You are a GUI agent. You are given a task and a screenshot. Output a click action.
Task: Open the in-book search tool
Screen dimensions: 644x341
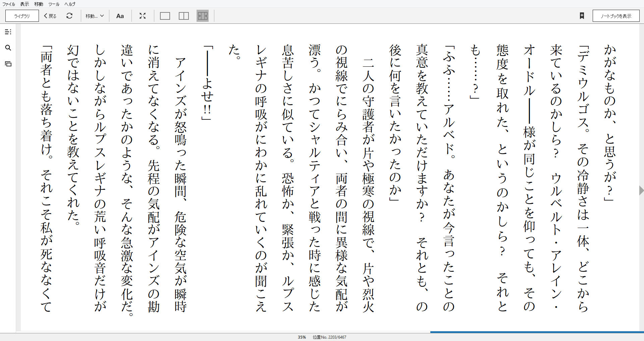coord(8,48)
